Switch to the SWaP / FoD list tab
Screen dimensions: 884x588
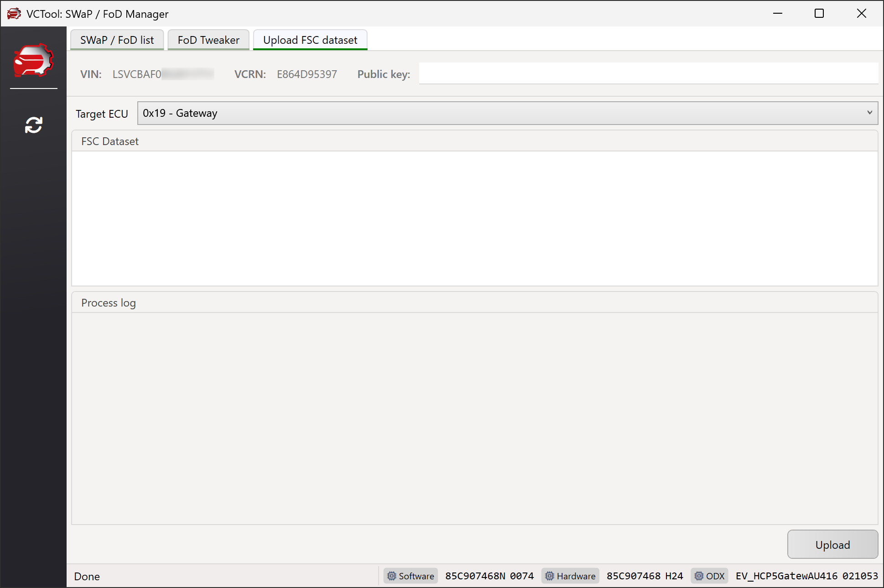coord(117,40)
